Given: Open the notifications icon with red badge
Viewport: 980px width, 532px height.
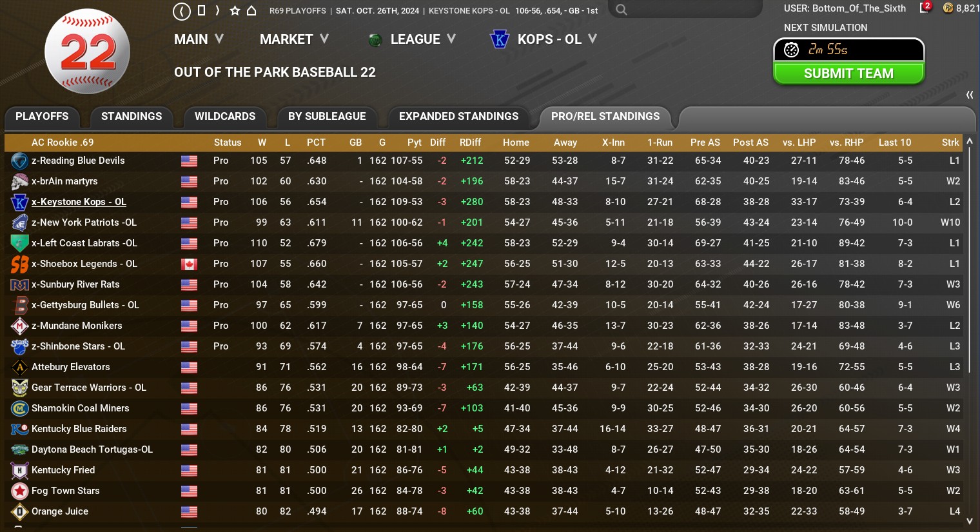Looking at the screenshot, I should [925, 8].
